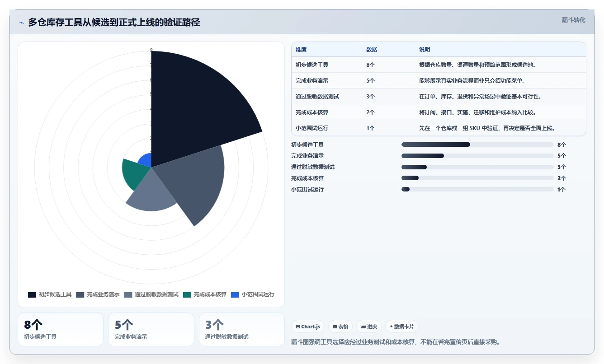Click the 完成业务演示 progress bar
The height and width of the screenshot is (364, 604).
click(477, 156)
